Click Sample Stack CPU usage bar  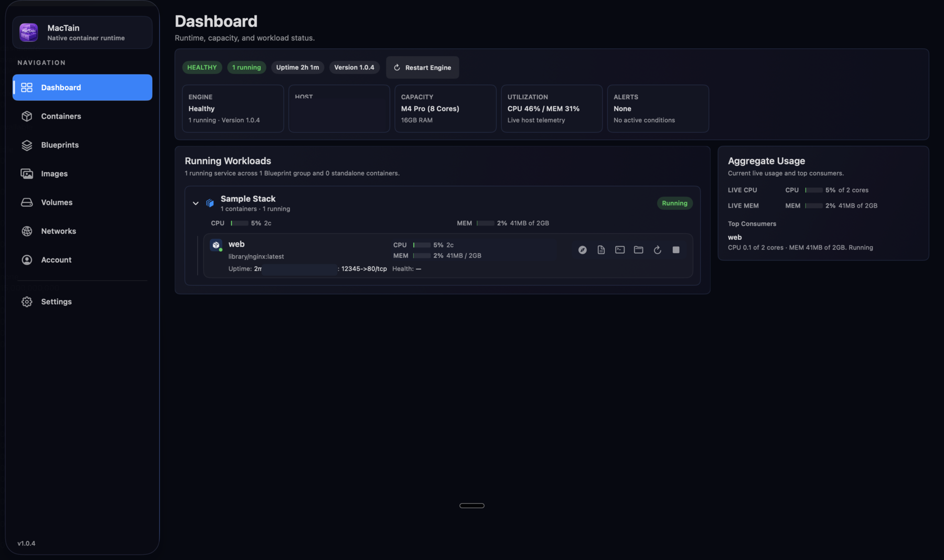[240, 223]
